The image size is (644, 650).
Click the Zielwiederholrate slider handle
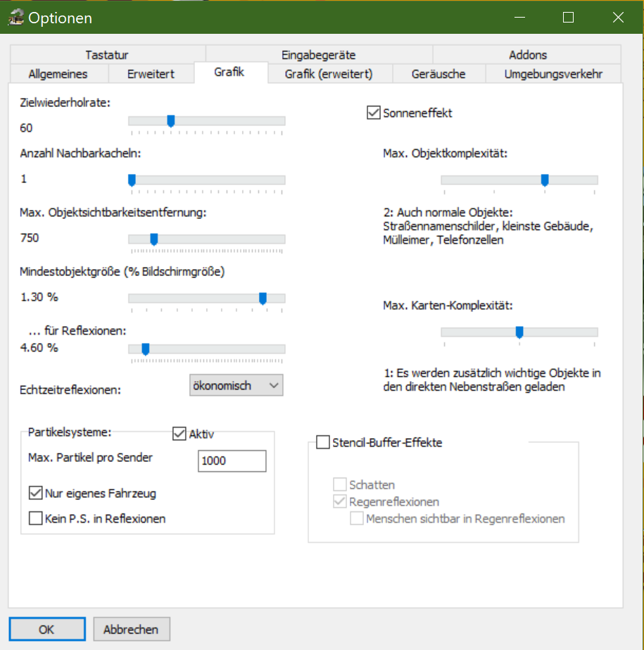pyautogui.click(x=170, y=121)
